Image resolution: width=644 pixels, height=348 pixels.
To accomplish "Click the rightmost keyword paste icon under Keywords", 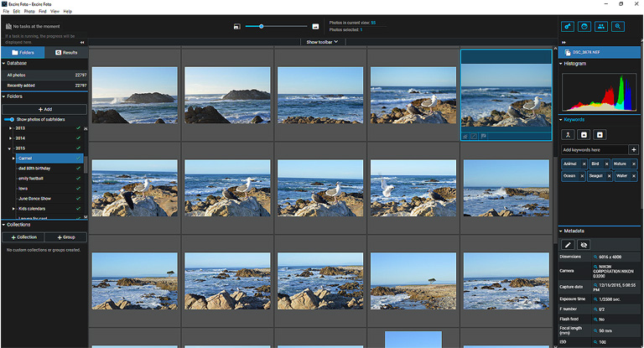I will pos(600,135).
